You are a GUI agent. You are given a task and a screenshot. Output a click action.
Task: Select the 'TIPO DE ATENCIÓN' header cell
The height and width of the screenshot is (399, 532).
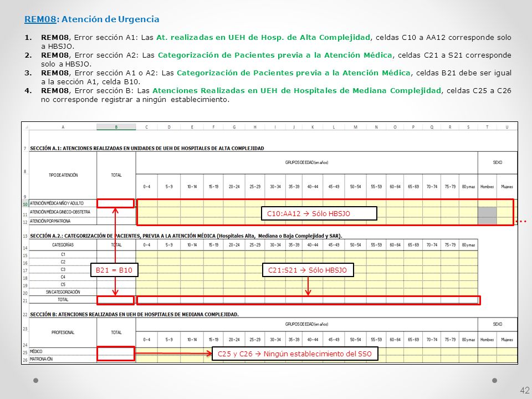63,175
